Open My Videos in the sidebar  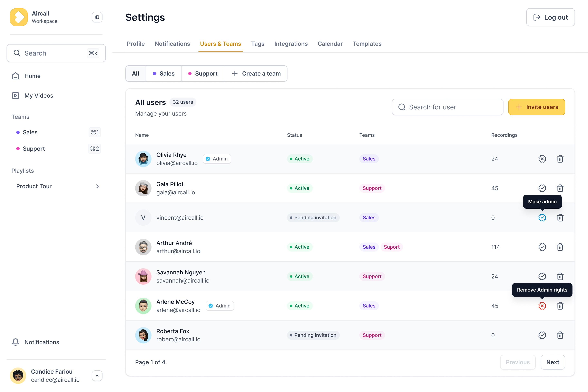tap(39, 95)
